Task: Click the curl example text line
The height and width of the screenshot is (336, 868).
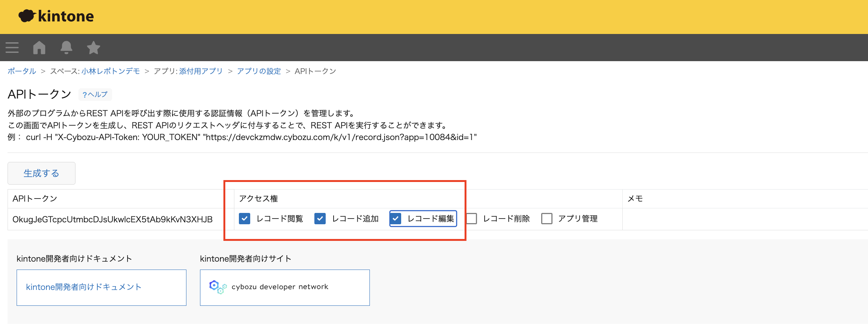Action: [x=242, y=137]
